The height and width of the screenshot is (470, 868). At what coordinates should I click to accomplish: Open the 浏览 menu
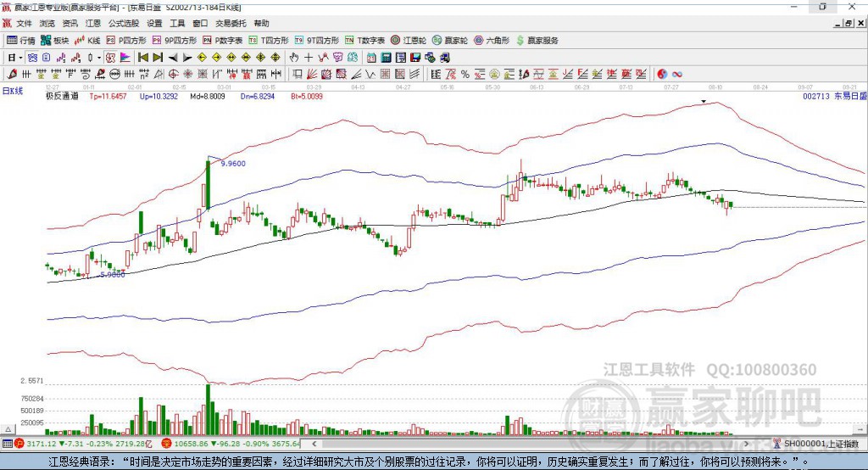click(47, 23)
